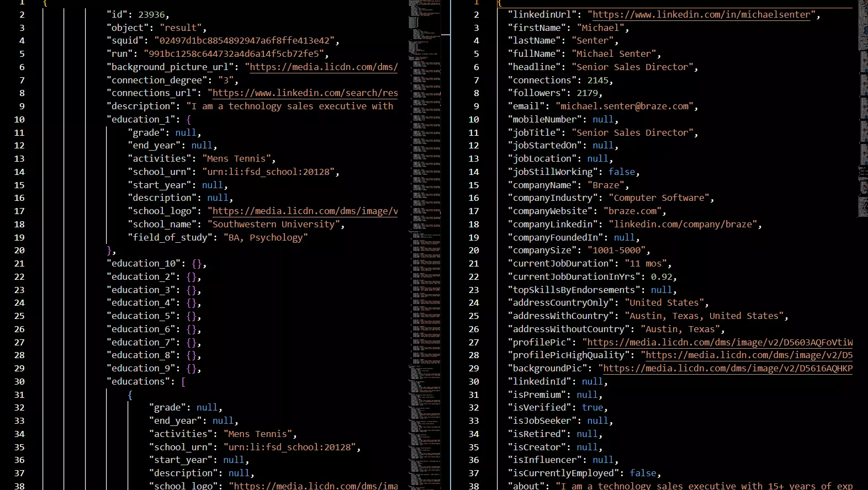
Task: Click the Southwestern University school_name value
Action: click(273, 225)
